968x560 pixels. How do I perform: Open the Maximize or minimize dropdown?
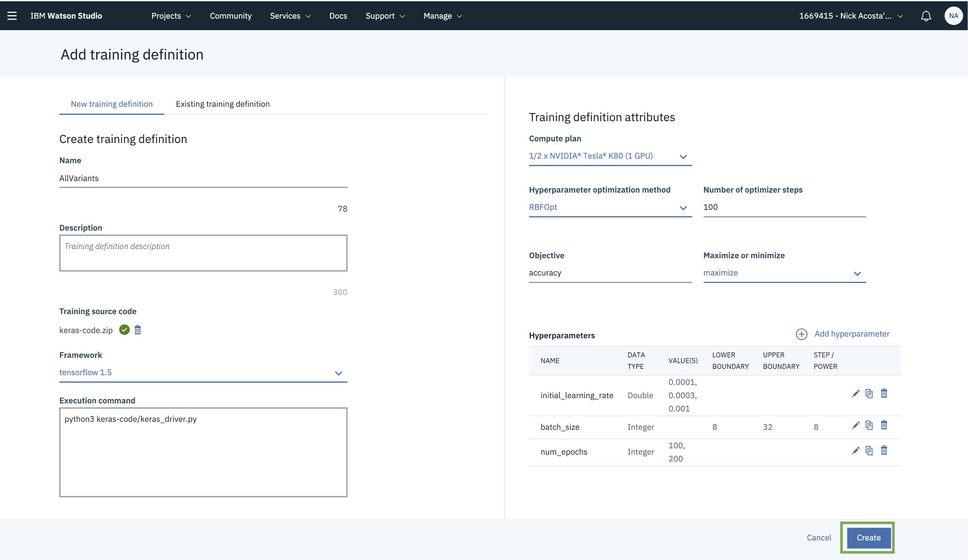pos(785,273)
